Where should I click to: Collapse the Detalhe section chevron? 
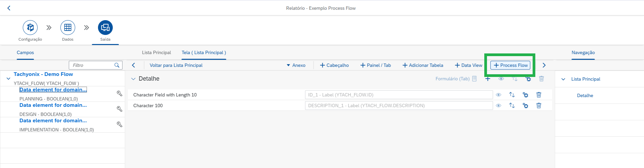133,79
